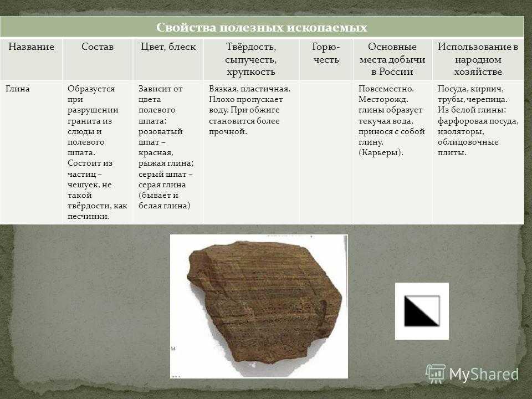The image size is (532, 399).
Task: Click the empty flammability cell for Глина
Action: click(x=326, y=152)
